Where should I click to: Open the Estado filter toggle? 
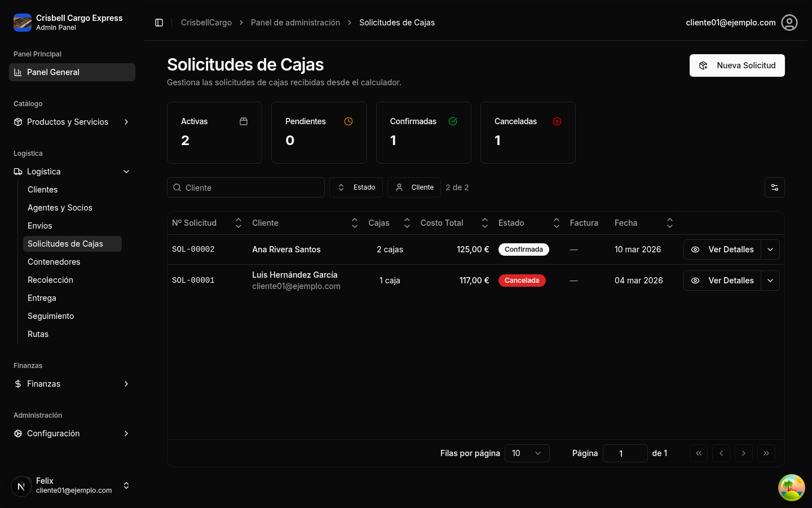(356, 187)
